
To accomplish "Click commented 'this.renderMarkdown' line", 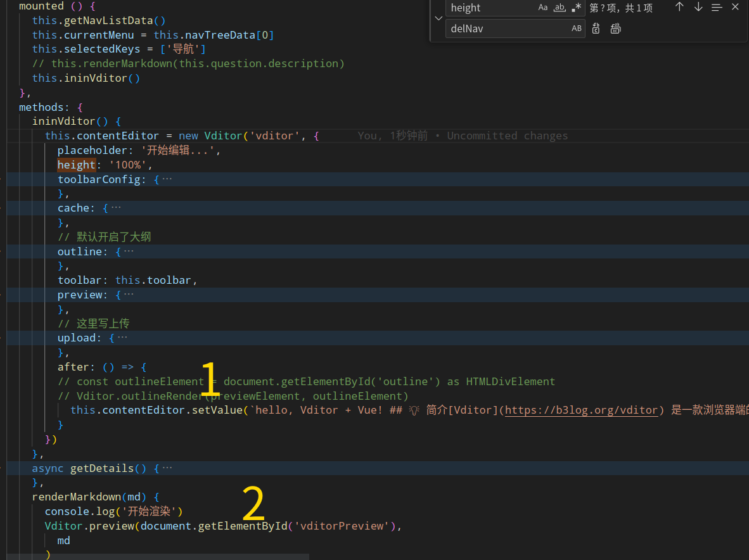I will point(188,63).
